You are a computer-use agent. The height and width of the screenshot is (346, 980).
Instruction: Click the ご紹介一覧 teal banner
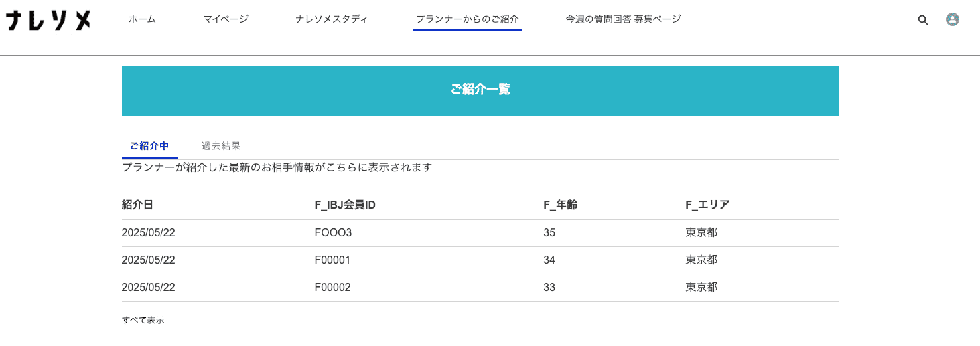[x=480, y=91]
